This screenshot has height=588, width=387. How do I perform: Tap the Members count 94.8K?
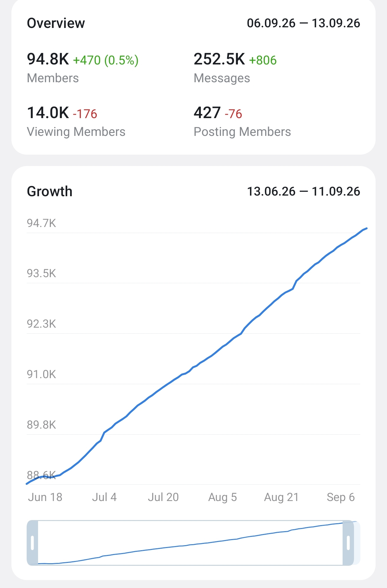point(48,59)
